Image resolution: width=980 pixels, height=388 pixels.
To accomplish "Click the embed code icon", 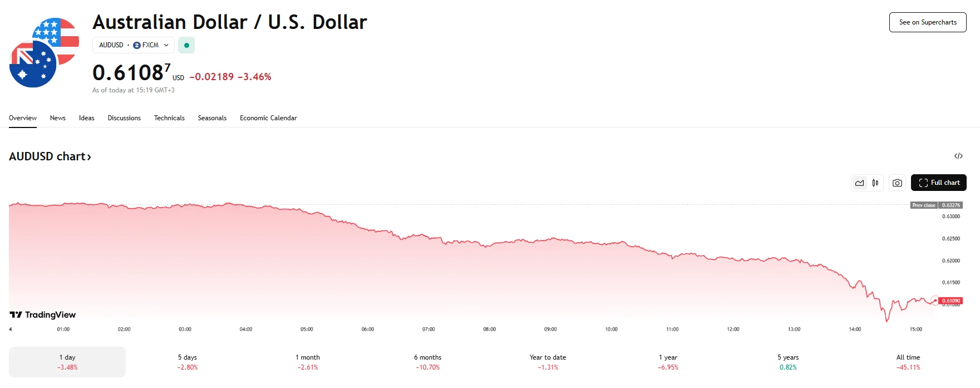I will [x=958, y=156].
